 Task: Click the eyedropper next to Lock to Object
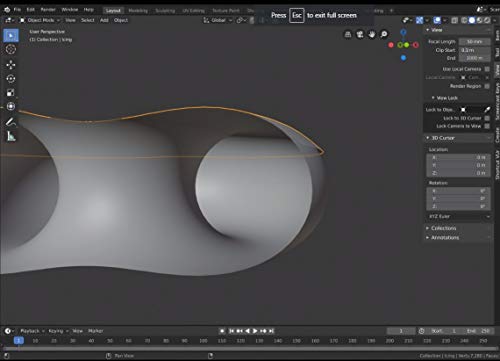click(x=487, y=110)
